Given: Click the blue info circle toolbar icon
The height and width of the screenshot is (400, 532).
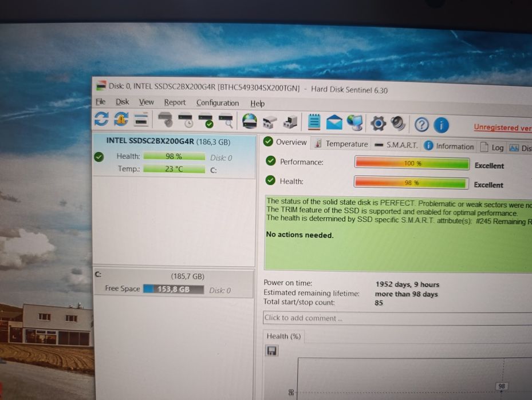Looking at the screenshot, I should 441,125.
